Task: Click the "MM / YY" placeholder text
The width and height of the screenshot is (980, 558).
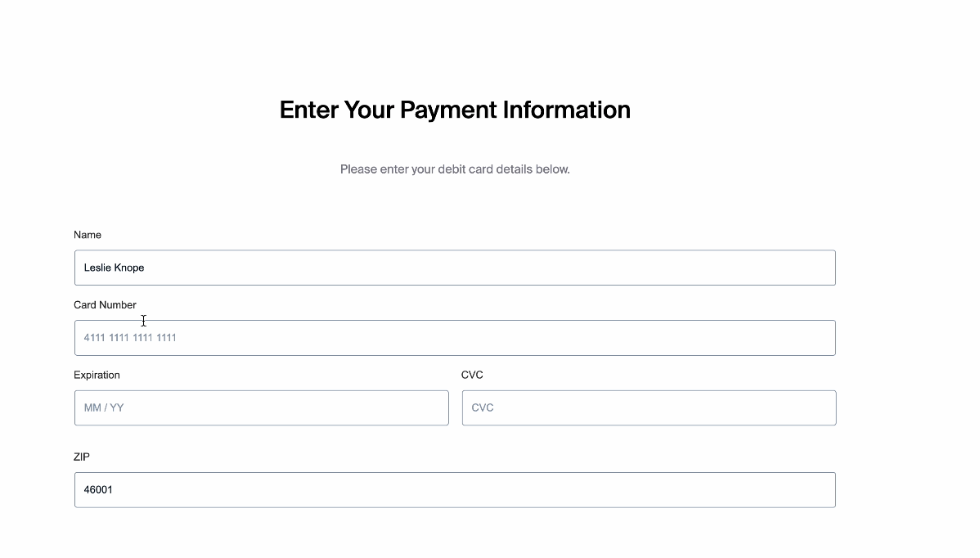Action: tap(104, 407)
